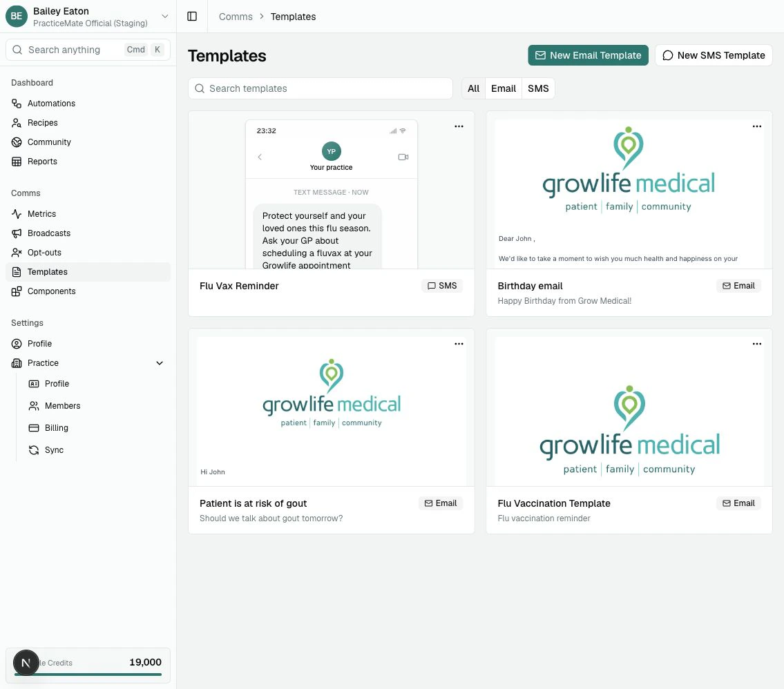The image size is (784, 689).
Task: Open Reports in the sidebar
Action: (x=88, y=162)
